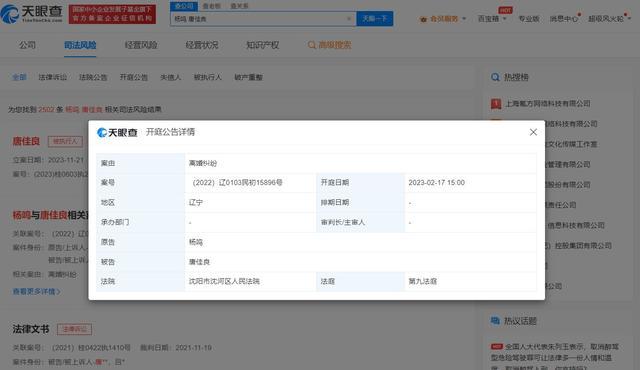Open hot search item 上海氪方网络科技有限公司

click(x=548, y=104)
